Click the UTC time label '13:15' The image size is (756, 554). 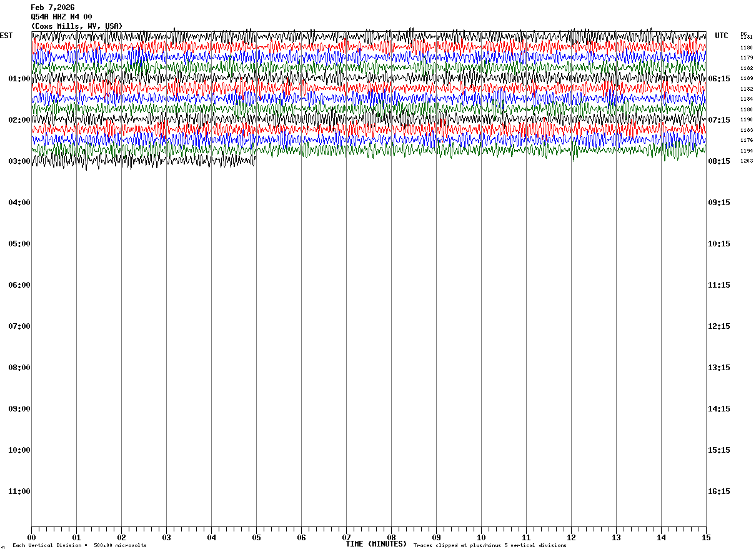click(719, 368)
